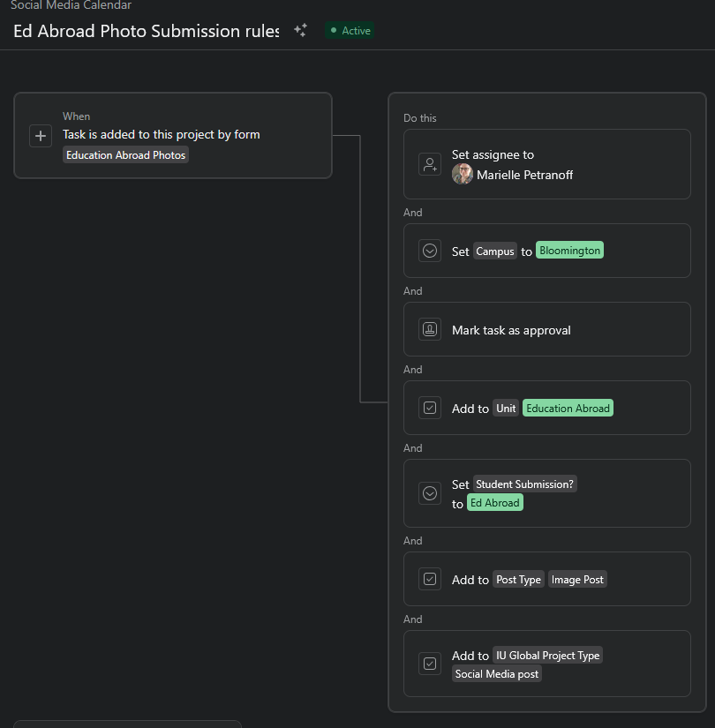Click the plus icon on the When trigger card

tap(40, 136)
